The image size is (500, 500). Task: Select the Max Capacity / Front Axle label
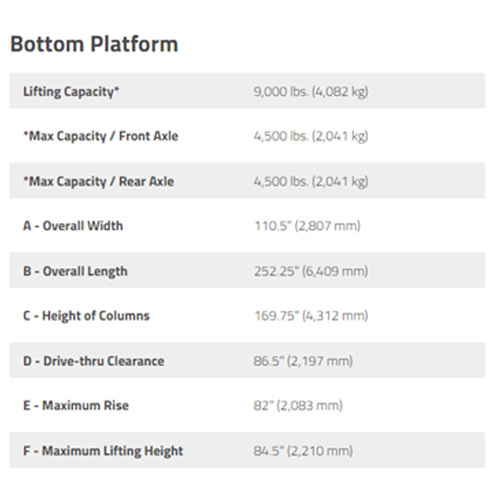coord(101,136)
